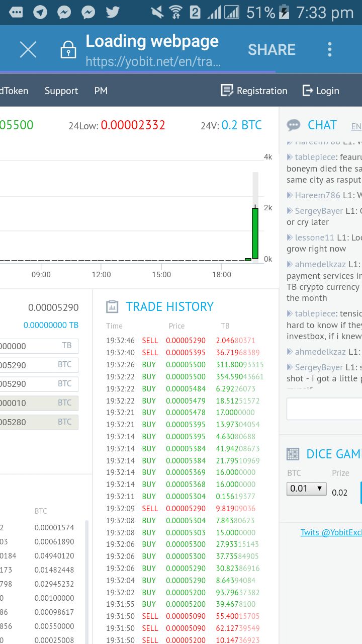Select the trade amount 311.80093315

(x=240, y=364)
